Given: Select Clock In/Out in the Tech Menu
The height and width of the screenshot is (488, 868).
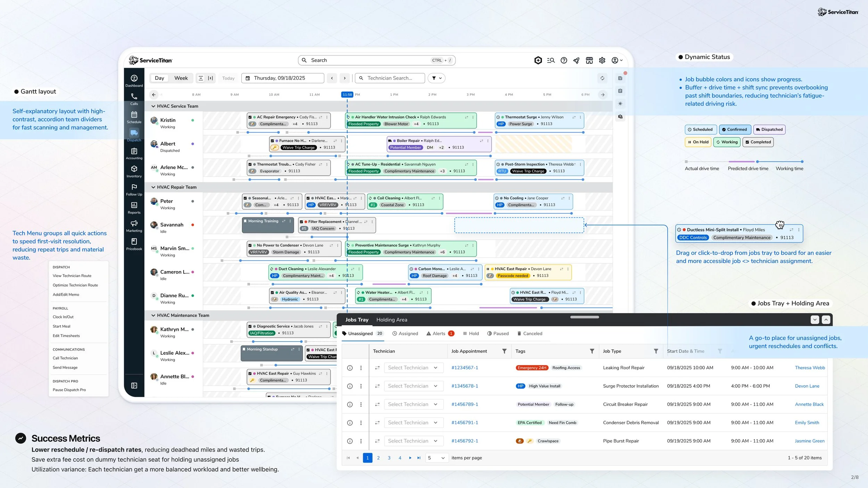Looking at the screenshot, I should pos(63,317).
